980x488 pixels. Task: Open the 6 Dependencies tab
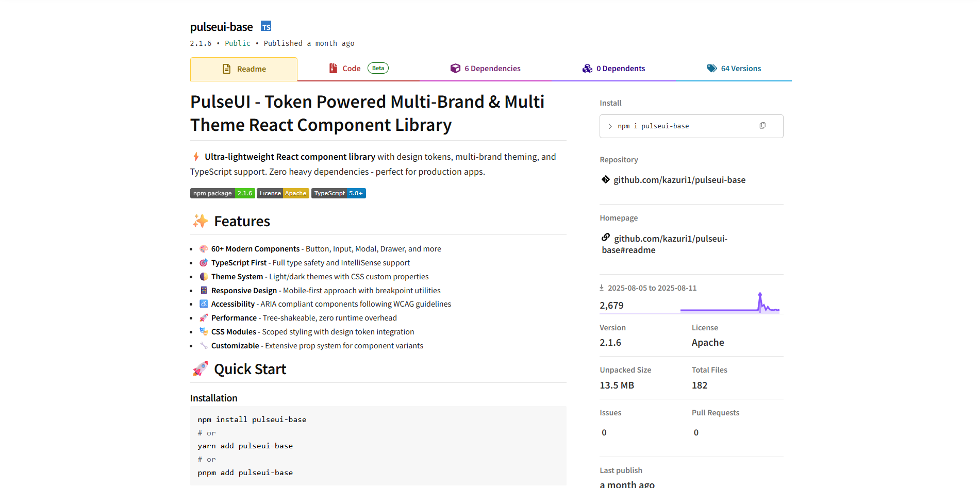pyautogui.click(x=485, y=69)
